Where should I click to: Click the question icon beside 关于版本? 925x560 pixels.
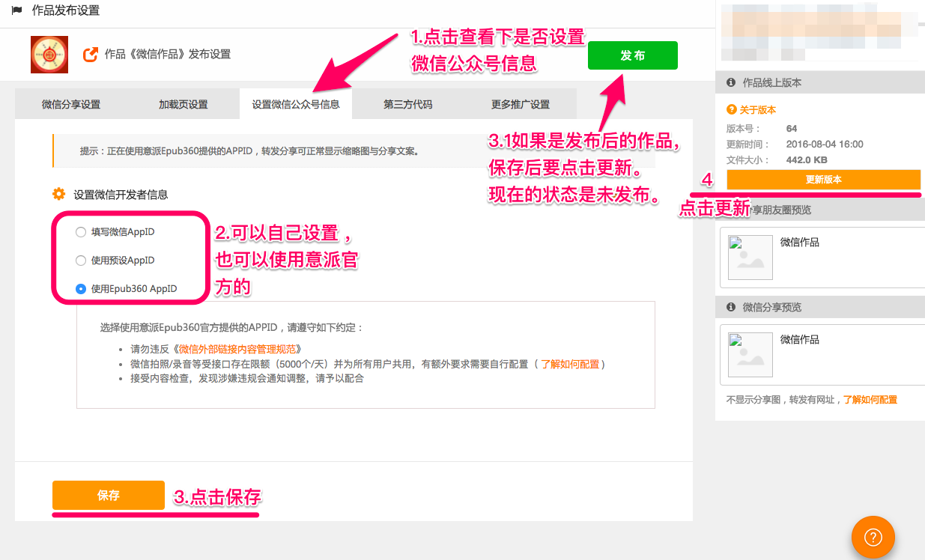tap(731, 110)
